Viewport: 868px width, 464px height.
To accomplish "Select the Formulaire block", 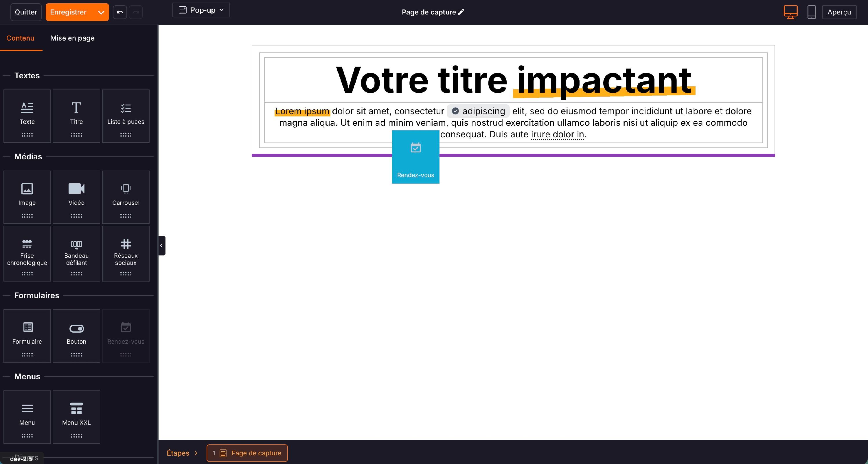I will coord(27,336).
